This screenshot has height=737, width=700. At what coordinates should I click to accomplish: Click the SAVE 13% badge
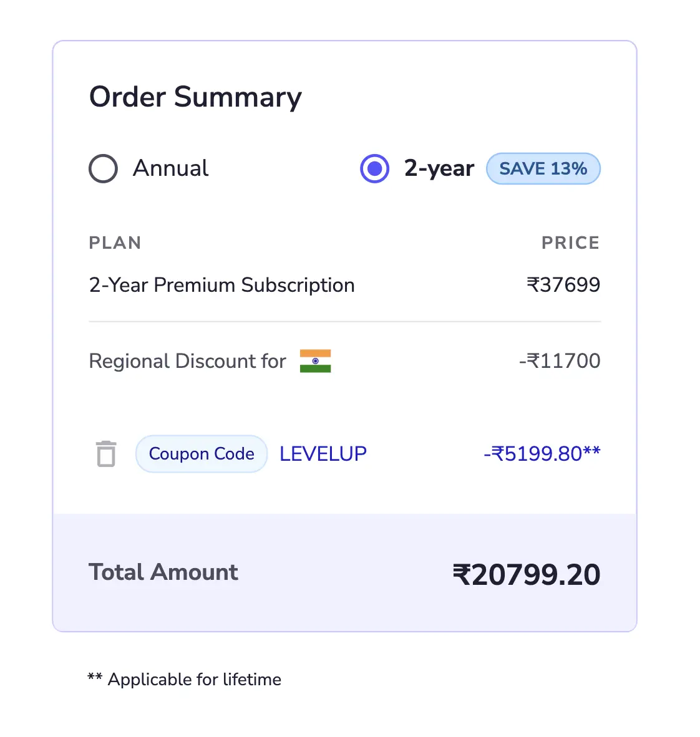click(543, 168)
